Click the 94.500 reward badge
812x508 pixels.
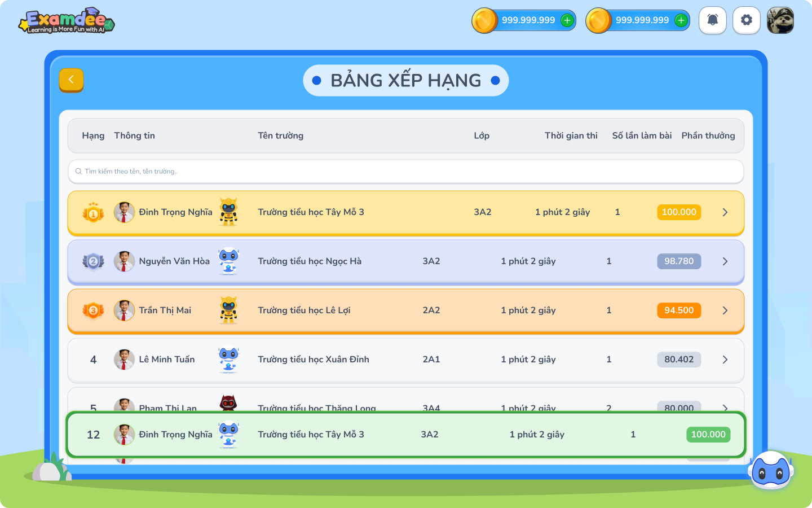tap(679, 310)
